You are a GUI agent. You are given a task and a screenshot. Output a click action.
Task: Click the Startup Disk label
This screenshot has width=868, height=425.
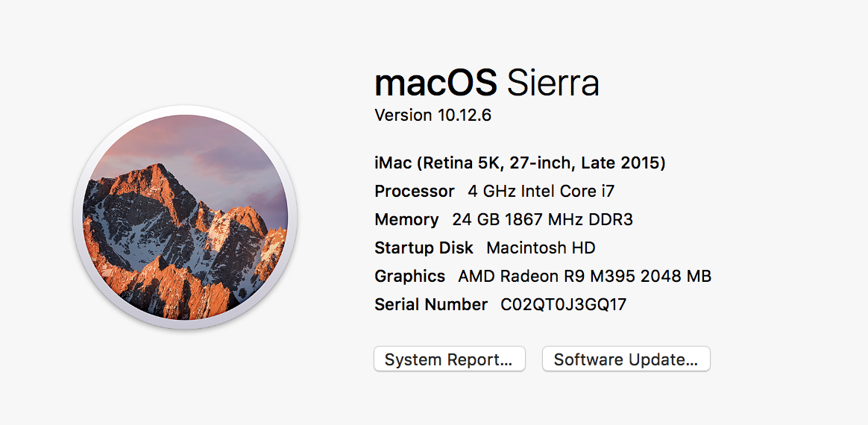(x=424, y=248)
